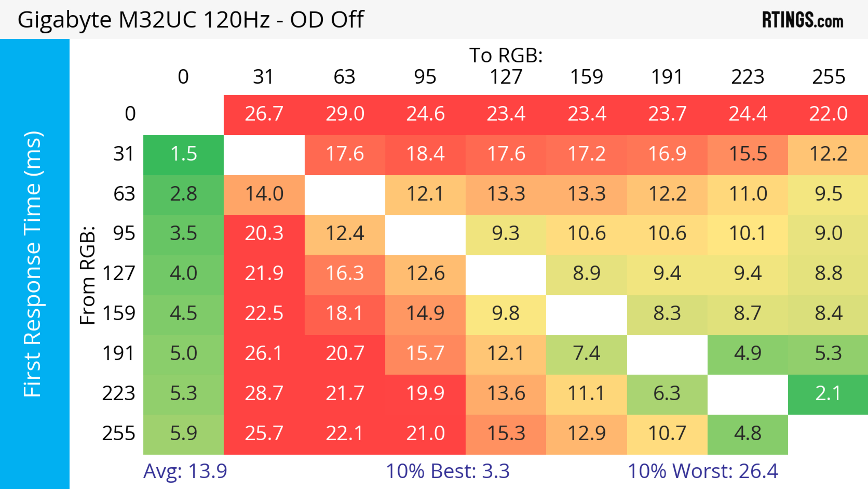Click the First Response Time (ms) label
This screenshot has width=868, height=489.
(33, 264)
